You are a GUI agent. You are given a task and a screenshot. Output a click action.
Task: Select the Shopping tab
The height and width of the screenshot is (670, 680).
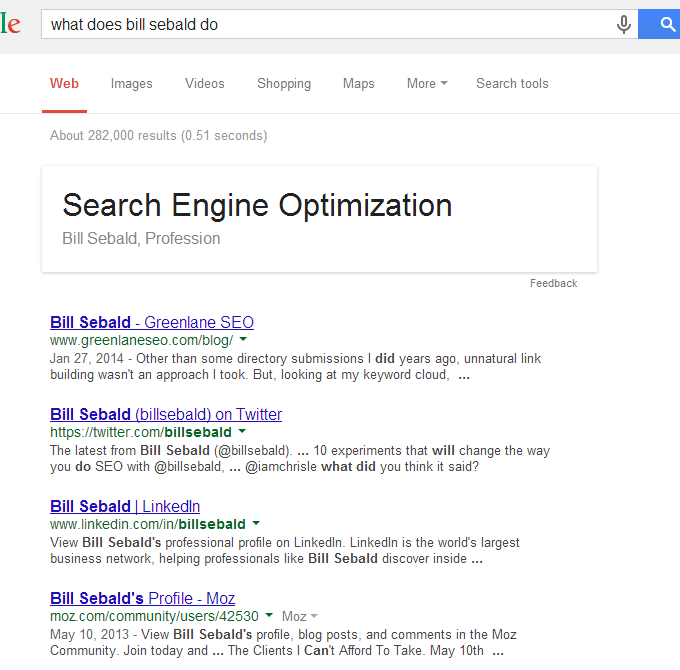tap(284, 83)
